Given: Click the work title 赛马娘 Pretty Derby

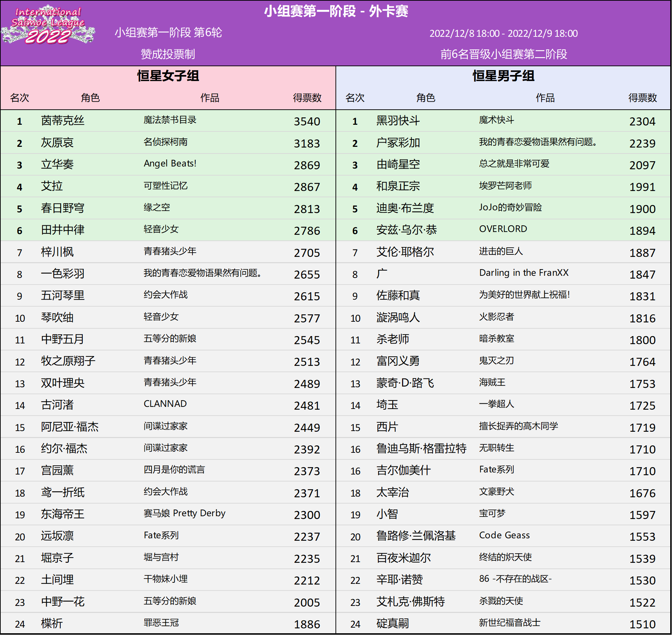Looking at the screenshot, I should coord(184,514).
